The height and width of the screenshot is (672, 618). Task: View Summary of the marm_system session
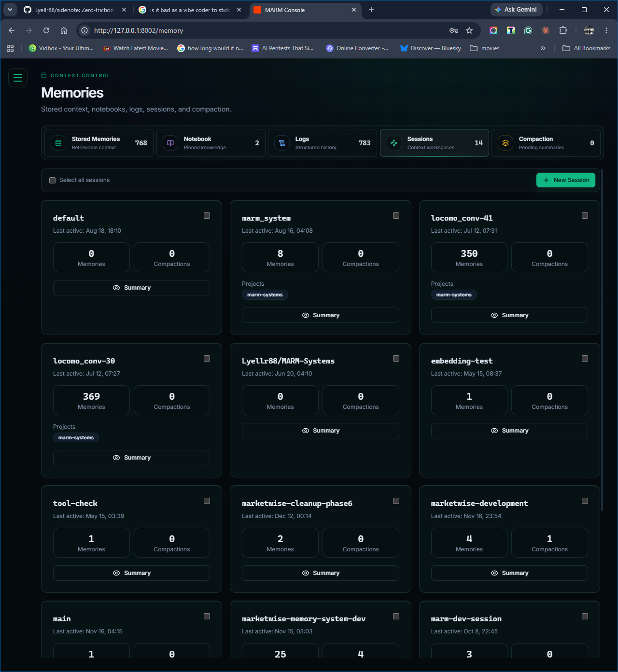pyautogui.click(x=321, y=315)
